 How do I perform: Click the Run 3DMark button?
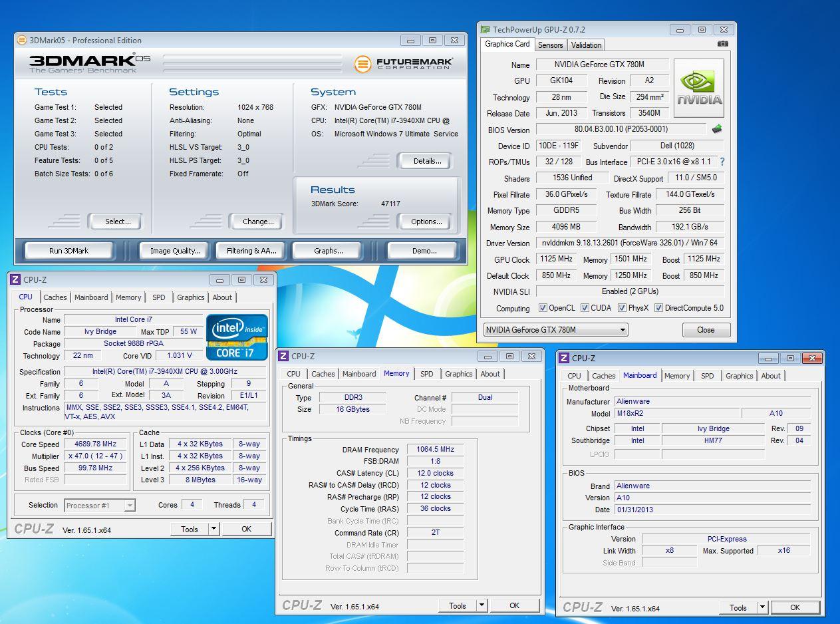(x=69, y=251)
